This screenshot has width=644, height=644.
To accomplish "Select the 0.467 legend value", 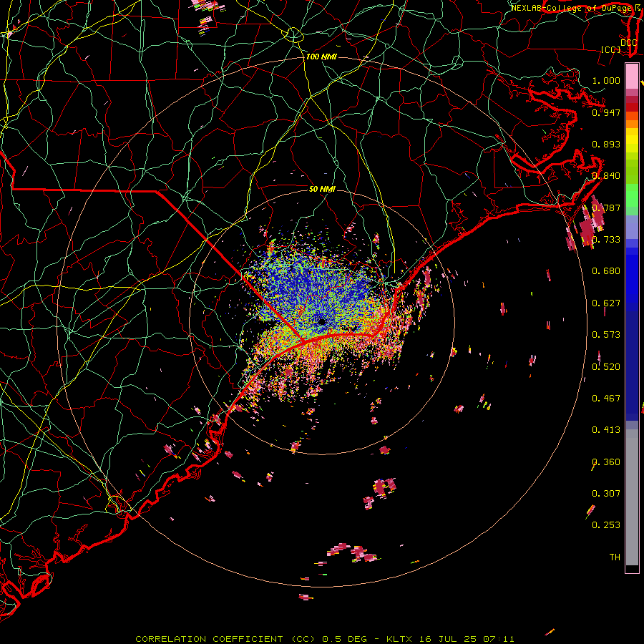I will click(606, 399).
